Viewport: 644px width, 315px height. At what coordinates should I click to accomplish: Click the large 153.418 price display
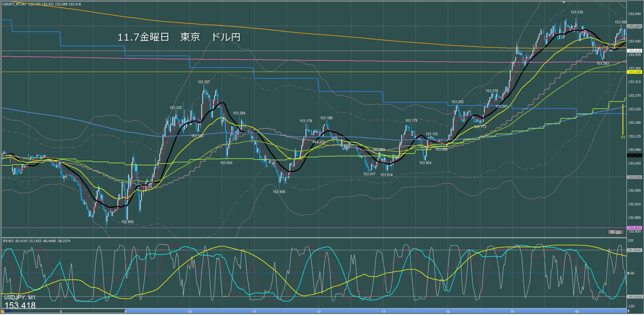point(20,305)
